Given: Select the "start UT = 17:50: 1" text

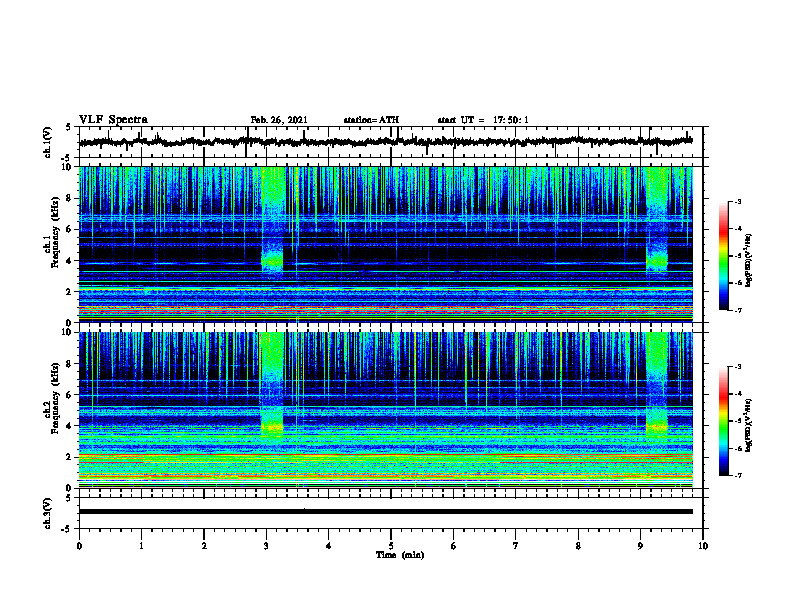Looking at the screenshot, I should (483, 120).
